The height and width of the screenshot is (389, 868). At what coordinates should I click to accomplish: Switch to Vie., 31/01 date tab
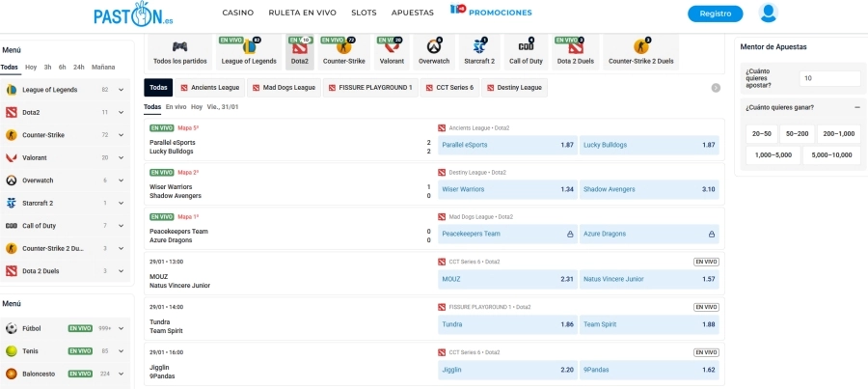coord(223,107)
